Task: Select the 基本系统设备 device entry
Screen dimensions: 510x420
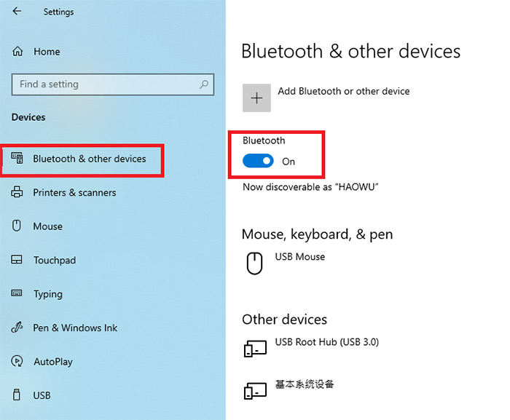Action: click(x=305, y=384)
